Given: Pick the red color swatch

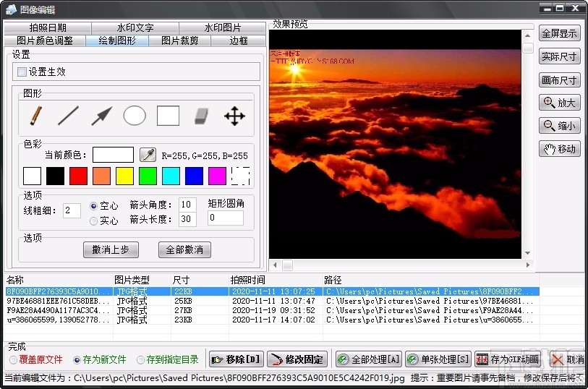Looking at the screenshot, I should (78, 176).
